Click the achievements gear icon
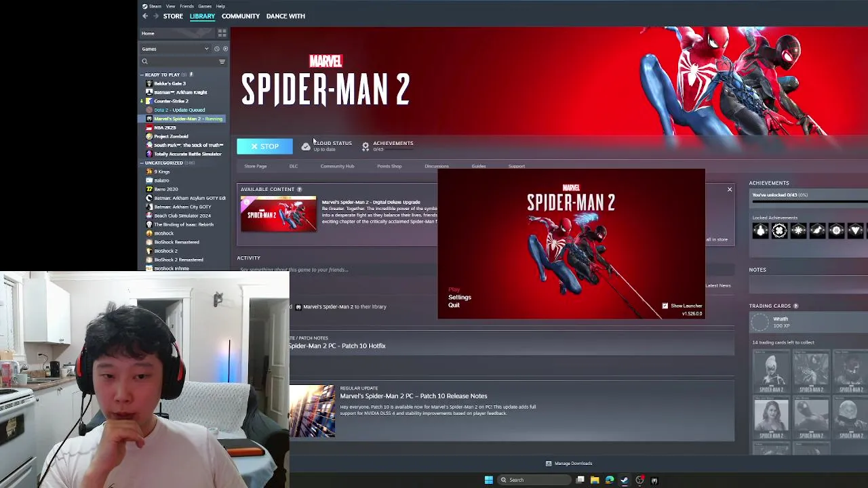The image size is (868, 488). tap(366, 146)
